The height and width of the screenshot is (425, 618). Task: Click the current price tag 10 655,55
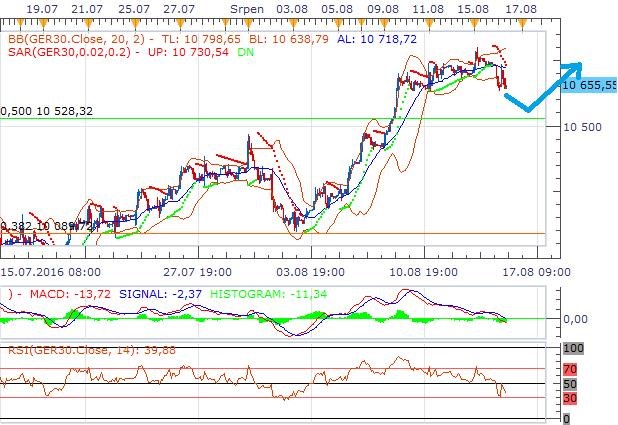click(589, 85)
